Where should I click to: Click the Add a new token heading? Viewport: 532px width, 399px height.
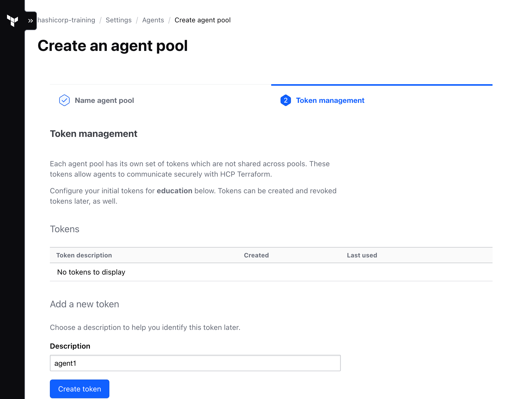tap(84, 304)
